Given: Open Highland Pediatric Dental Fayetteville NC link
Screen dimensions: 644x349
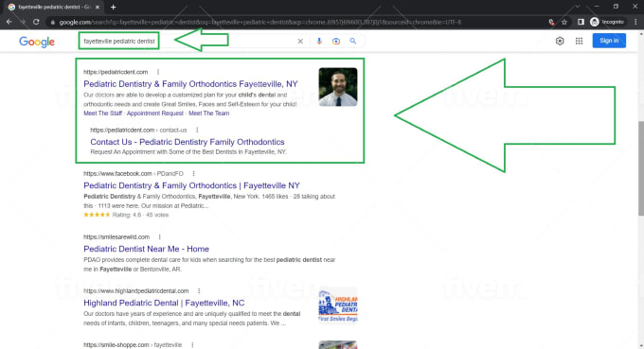Looking at the screenshot, I should 164,303.
